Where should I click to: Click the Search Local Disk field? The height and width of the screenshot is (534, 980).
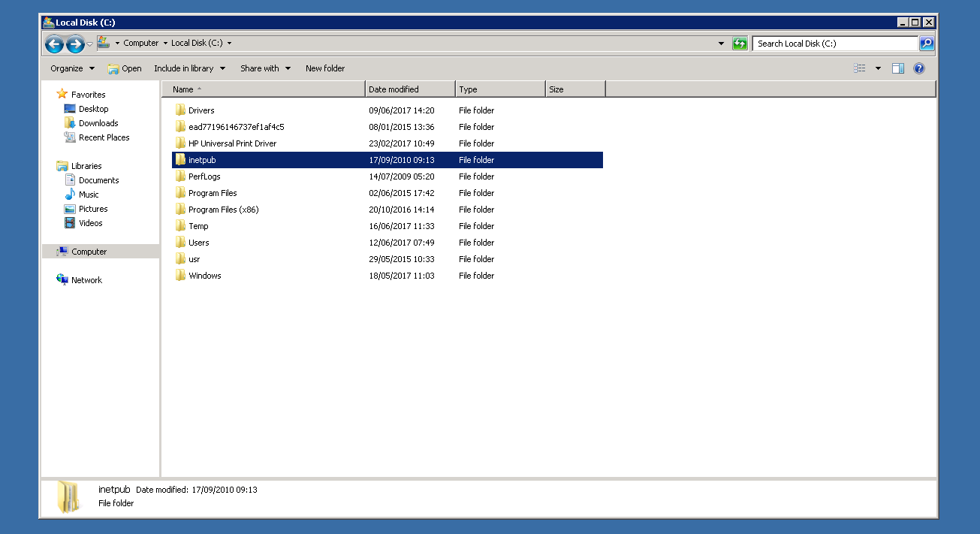click(x=834, y=44)
